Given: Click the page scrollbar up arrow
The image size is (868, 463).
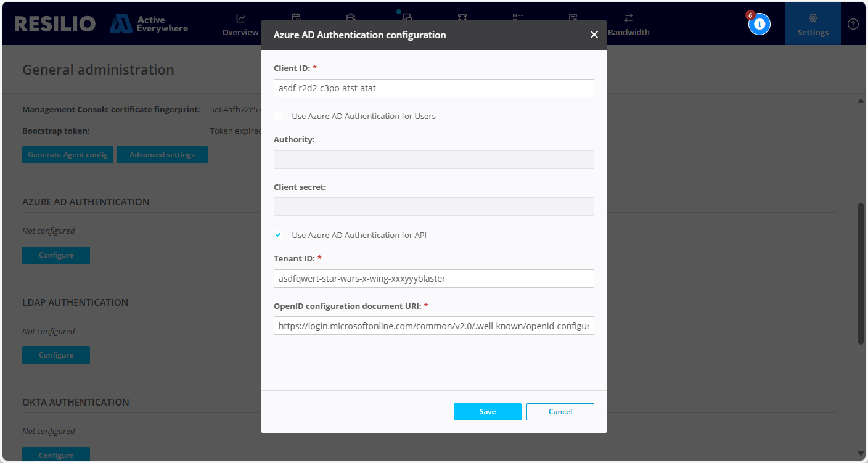Looking at the screenshot, I should pos(861,100).
